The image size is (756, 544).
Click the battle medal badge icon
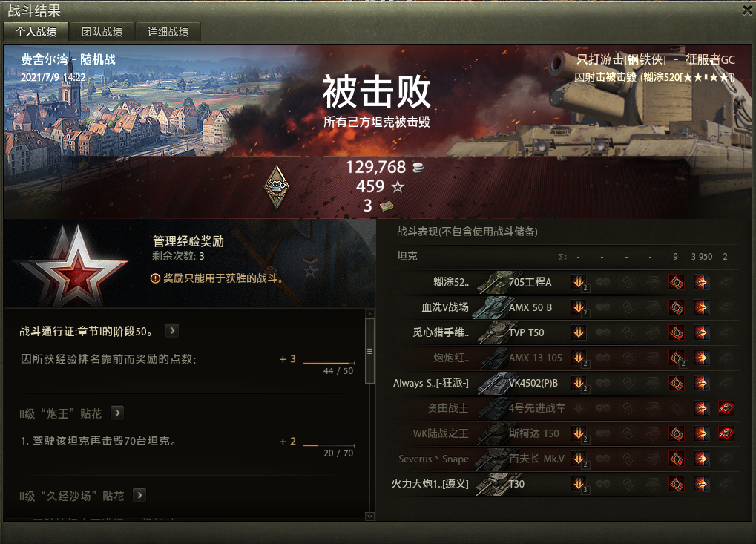tap(276, 186)
